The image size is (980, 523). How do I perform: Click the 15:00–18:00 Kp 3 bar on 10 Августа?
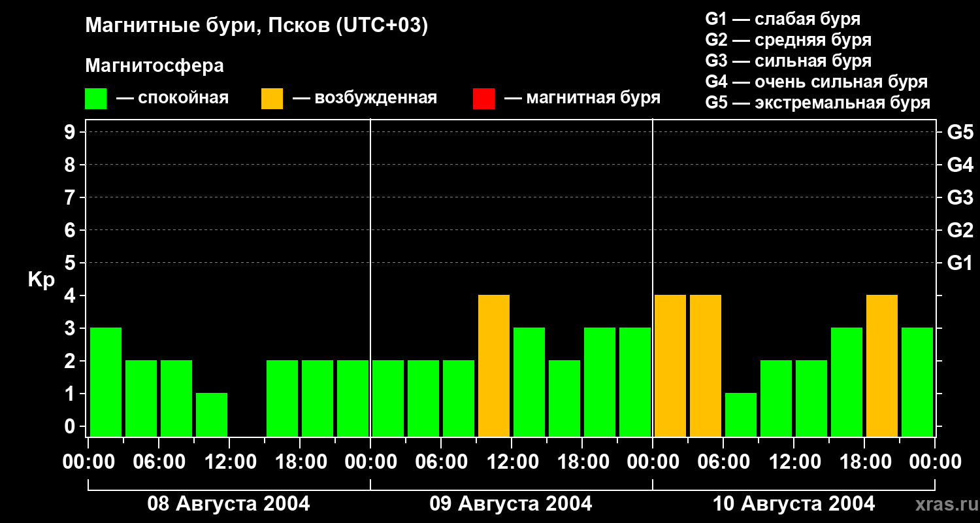847,382
